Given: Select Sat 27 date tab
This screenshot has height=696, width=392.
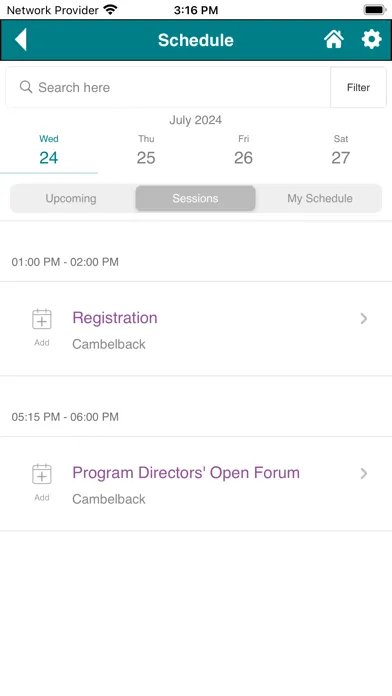Looking at the screenshot, I should point(341,151).
